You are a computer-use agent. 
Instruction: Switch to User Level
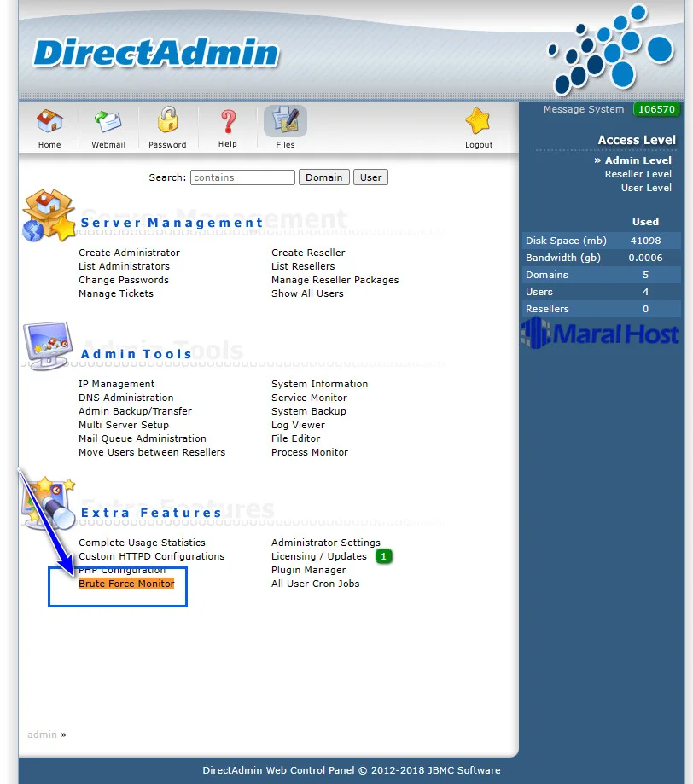pos(646,188)
